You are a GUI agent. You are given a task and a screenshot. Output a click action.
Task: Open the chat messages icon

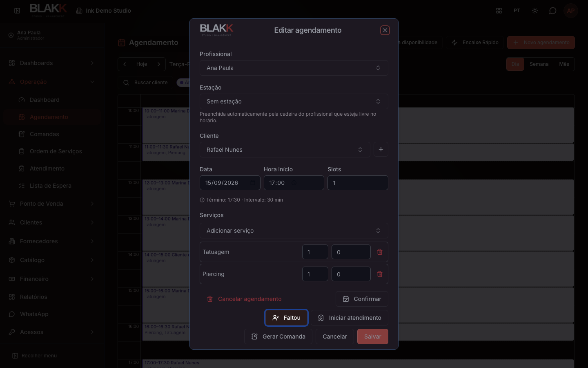click(553, 11)
